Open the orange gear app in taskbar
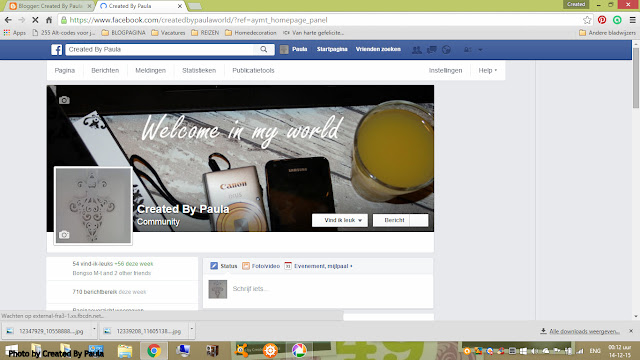640x360 pixels. point(270,351)
